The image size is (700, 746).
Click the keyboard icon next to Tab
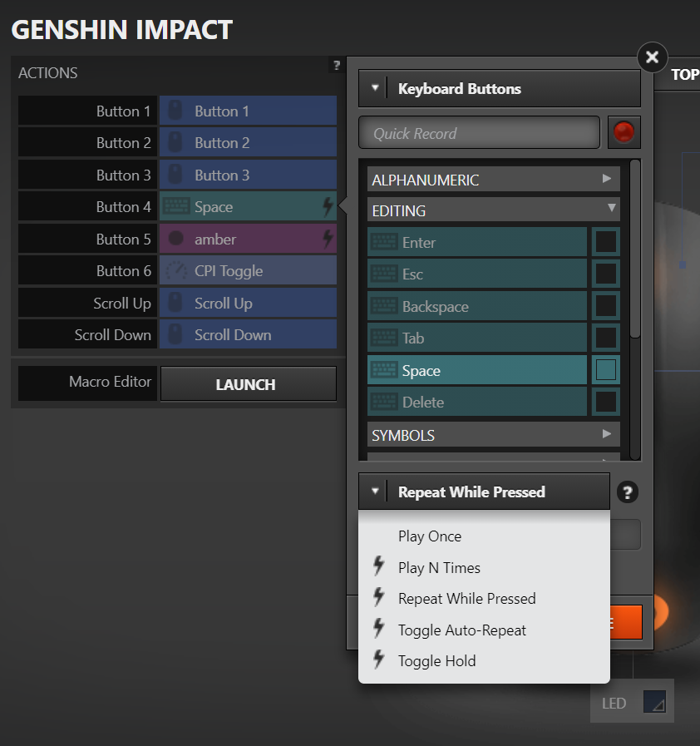point(384,338)
